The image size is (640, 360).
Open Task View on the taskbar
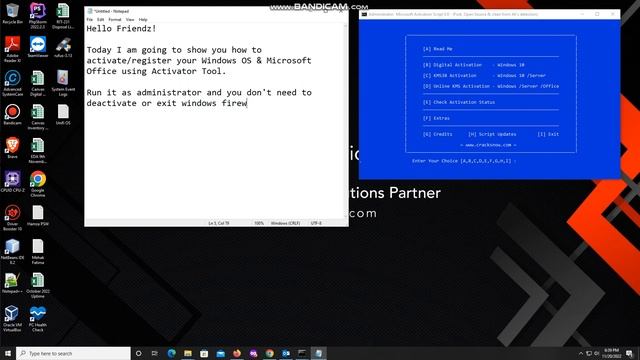click(155, 353)
